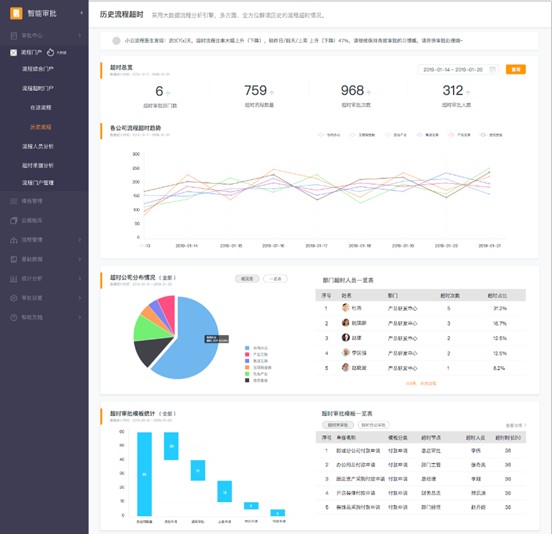This screenshot has height=534, width=552.
Task: Click the avatar in personnel table row 3
Action: click(346, 338)
